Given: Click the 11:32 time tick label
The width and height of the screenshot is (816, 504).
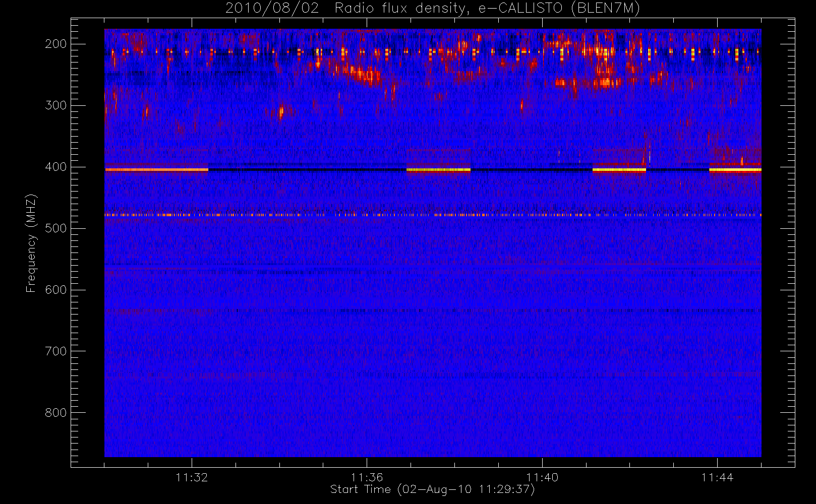Looking at the screenshot, I should [192, 477].
